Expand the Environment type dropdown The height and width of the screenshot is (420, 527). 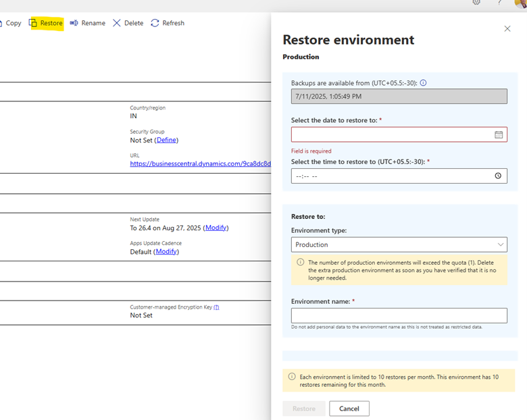click(x=399, y=244)
